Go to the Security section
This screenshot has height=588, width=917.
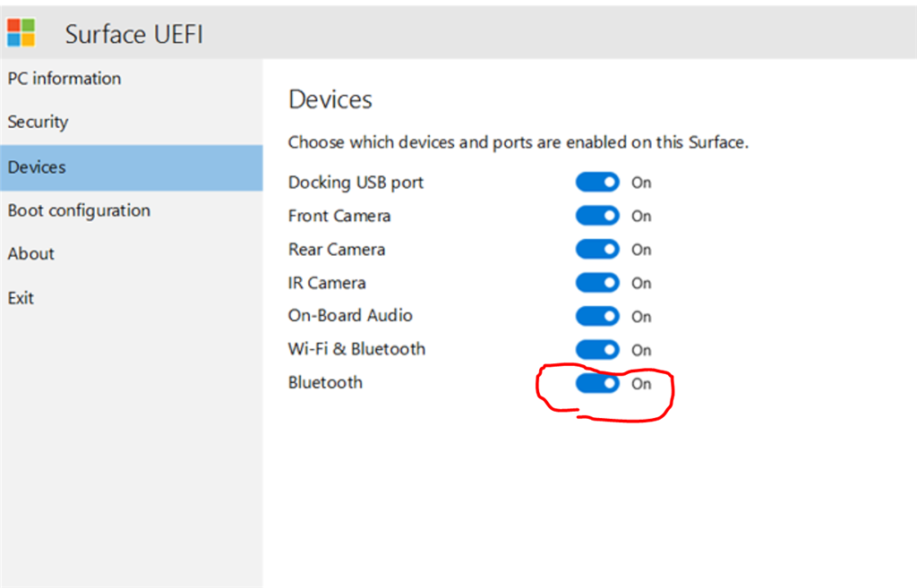39,122
